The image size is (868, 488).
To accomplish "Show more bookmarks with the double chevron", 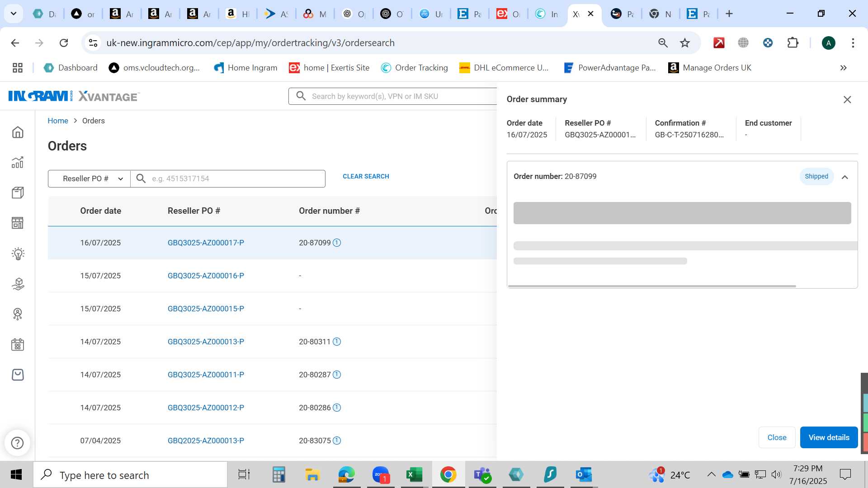I will [x=843, y=68].
